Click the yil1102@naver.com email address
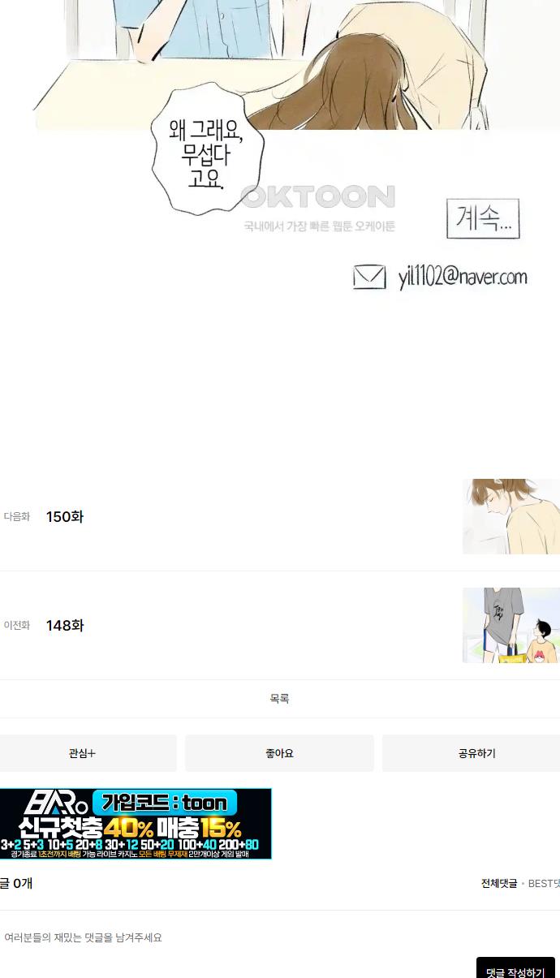 [x=463, y=278]
